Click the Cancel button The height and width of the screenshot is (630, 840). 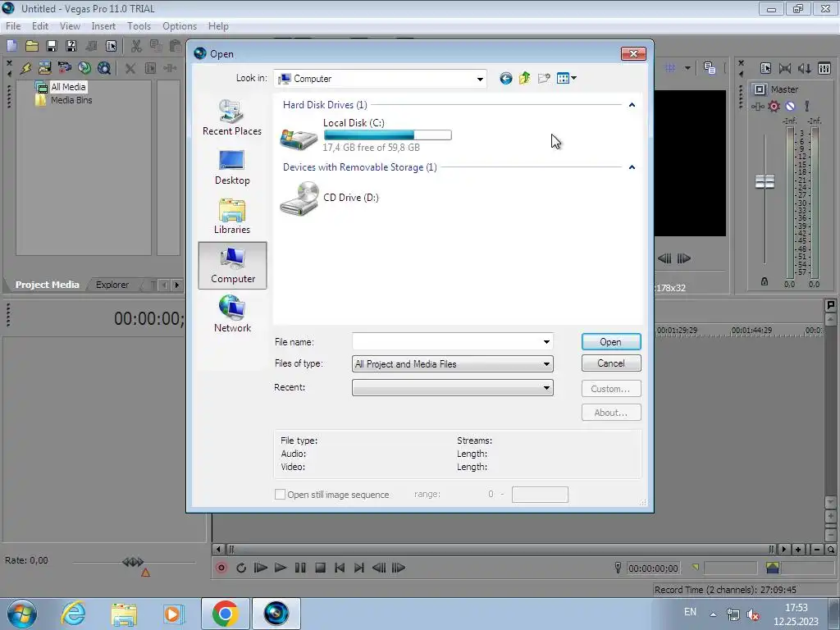tap(611, 363)
